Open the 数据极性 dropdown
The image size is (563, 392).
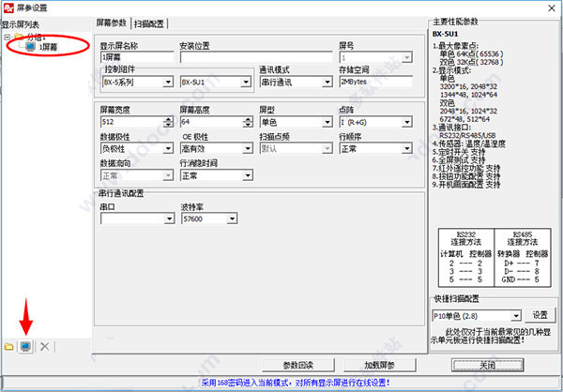pyautogui.click(x=168, y=148)
